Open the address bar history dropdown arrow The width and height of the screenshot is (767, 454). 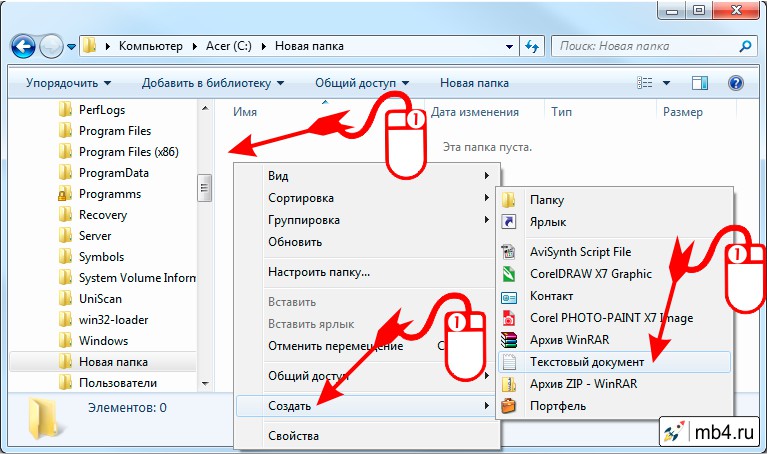click(509, 47)
